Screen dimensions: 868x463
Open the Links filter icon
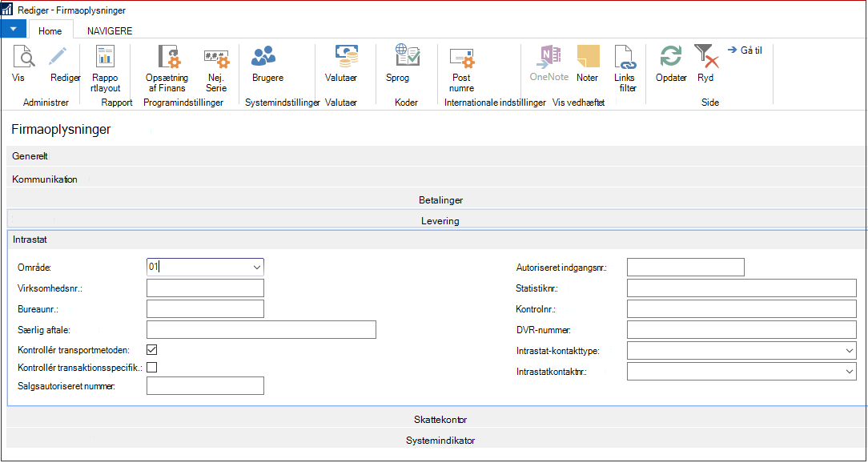[625, 58]
